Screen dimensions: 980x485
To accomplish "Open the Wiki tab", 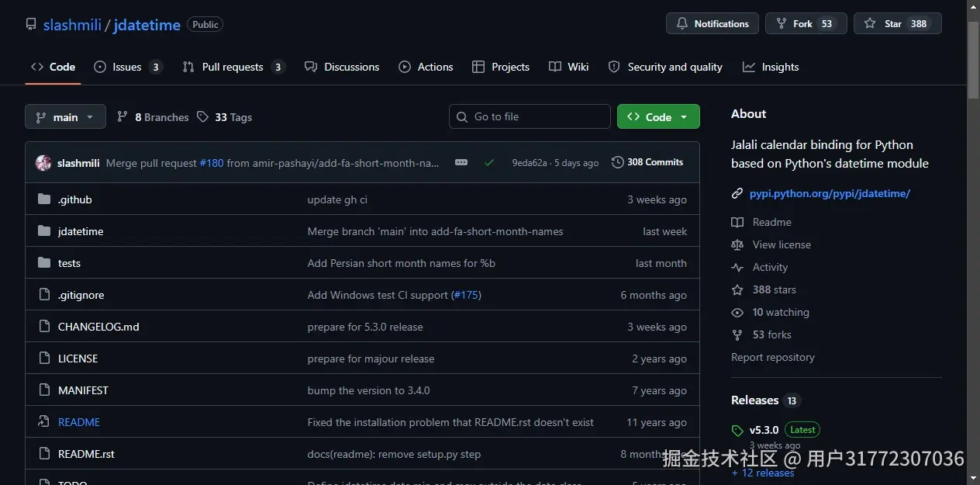I will click(569, 67).
